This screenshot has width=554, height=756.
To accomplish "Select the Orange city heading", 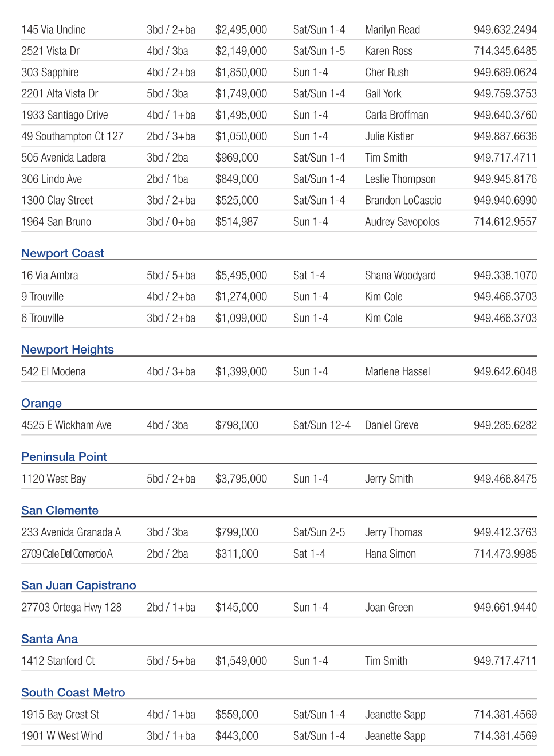I will (x=41, y=403).
